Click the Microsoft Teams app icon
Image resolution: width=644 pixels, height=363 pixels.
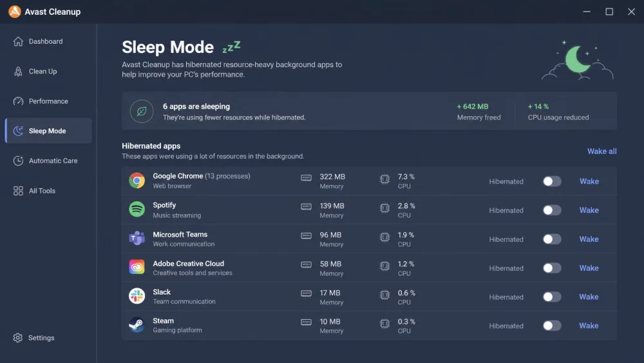tap(137, 238)
